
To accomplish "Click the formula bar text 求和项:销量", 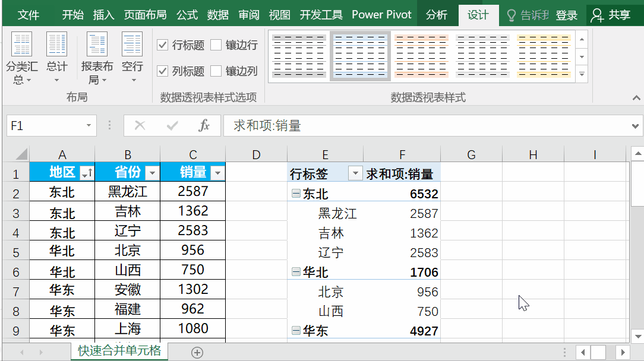I will pyautogui.click(x=267, y=125).
